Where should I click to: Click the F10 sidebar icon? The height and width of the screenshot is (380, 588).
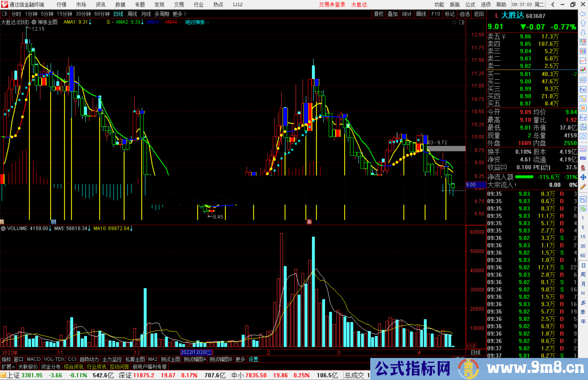click(583, 89)
